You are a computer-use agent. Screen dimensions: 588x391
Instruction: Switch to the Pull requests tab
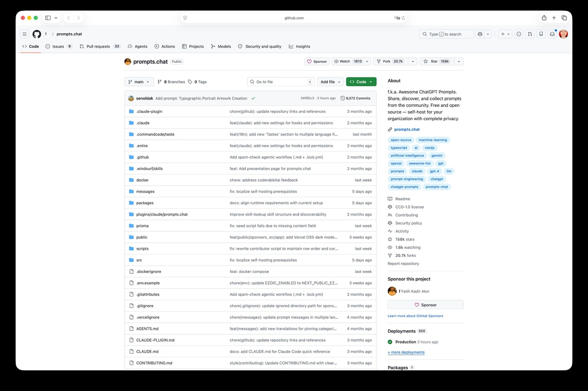tap(100, 47)
